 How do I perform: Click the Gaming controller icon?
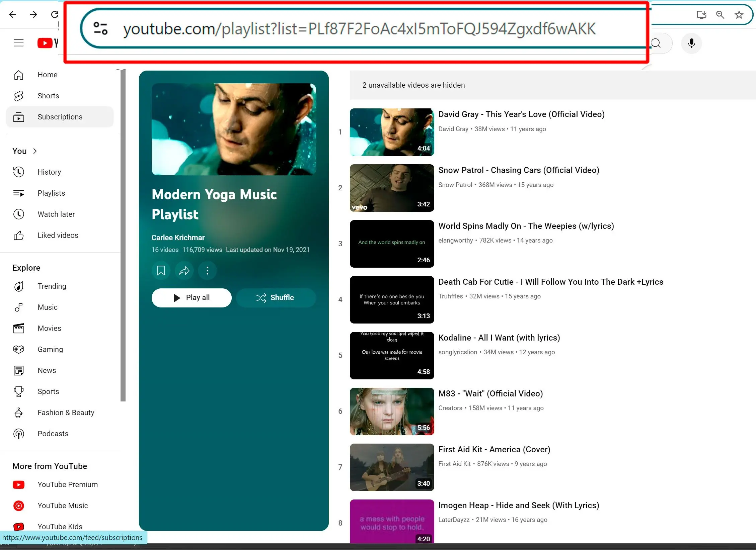coord(19,349)
